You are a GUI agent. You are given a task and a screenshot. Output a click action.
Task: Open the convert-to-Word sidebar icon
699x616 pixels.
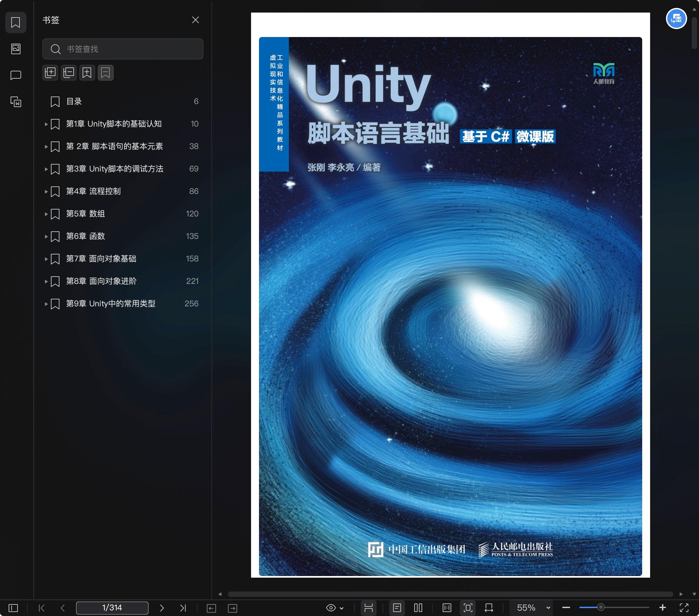pyautogui.click(x=16, y=101)
